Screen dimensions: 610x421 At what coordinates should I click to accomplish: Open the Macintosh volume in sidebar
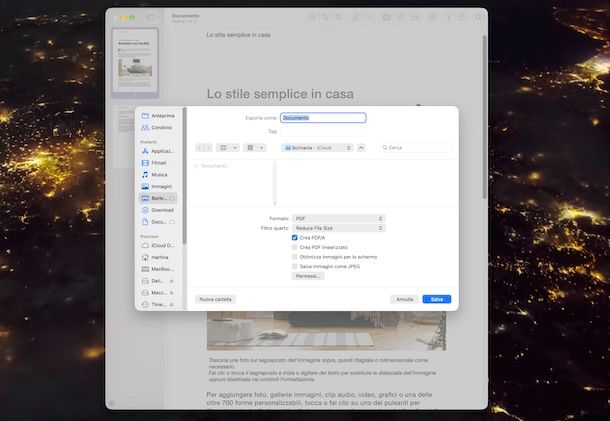pyautogui.click(x=158, y=293)
